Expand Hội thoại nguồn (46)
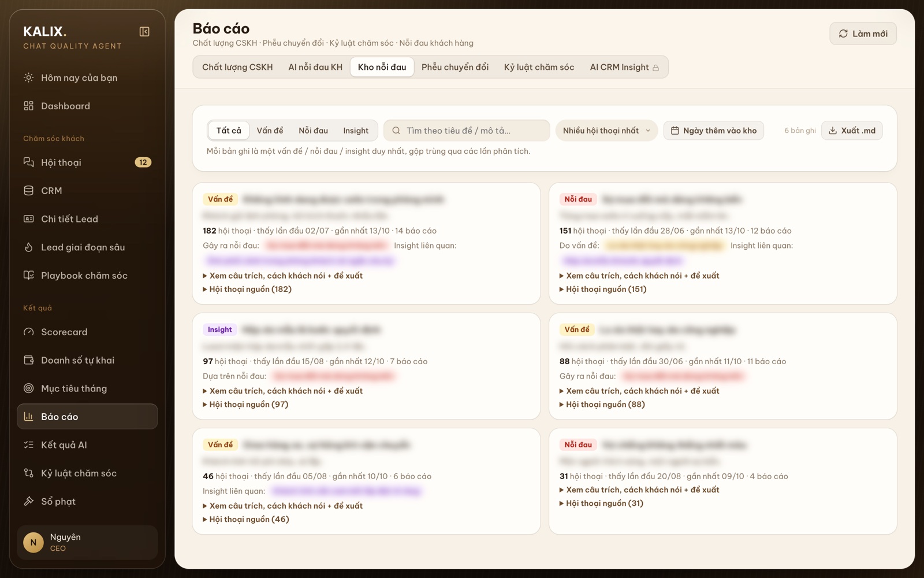This screenshot has height=578, width=924. click(246, 520)
